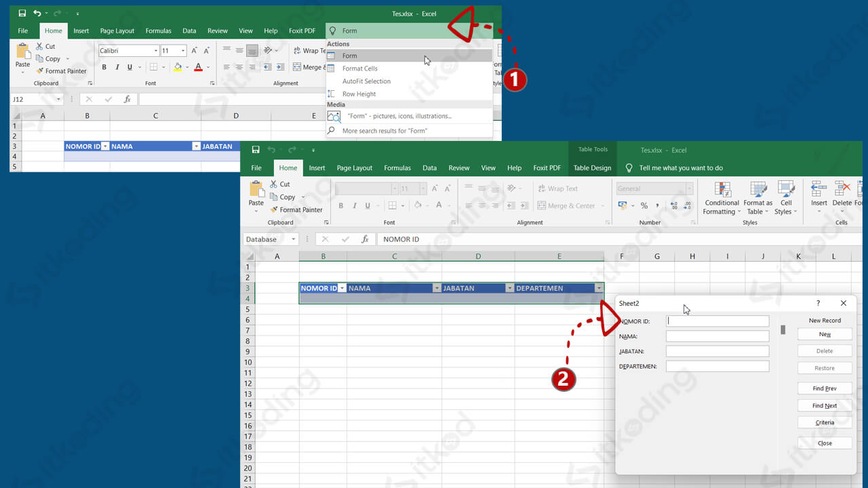Click Criteria button in form
Screen dimensions: 868x488
tap(825, 422)
